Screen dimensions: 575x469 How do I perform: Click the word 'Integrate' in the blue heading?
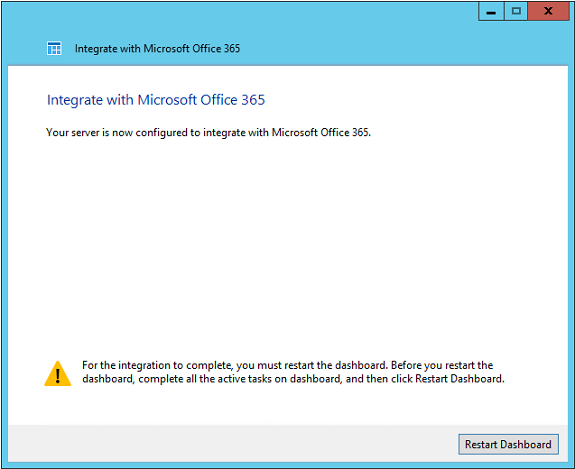pyautogui.click(x=75, y=100)
